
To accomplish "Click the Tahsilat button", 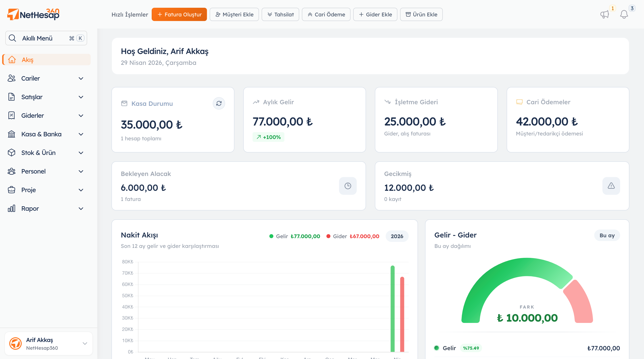I will coord(280,15).
